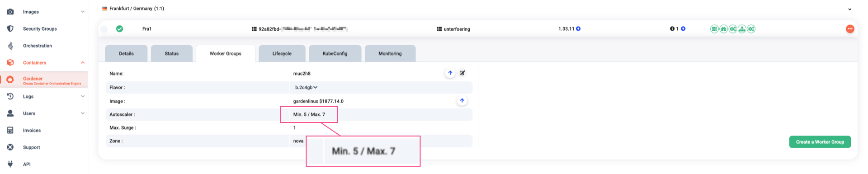Click the up-arrow icon in the Name row
The image size is (868, 174).
click(450, 73)
